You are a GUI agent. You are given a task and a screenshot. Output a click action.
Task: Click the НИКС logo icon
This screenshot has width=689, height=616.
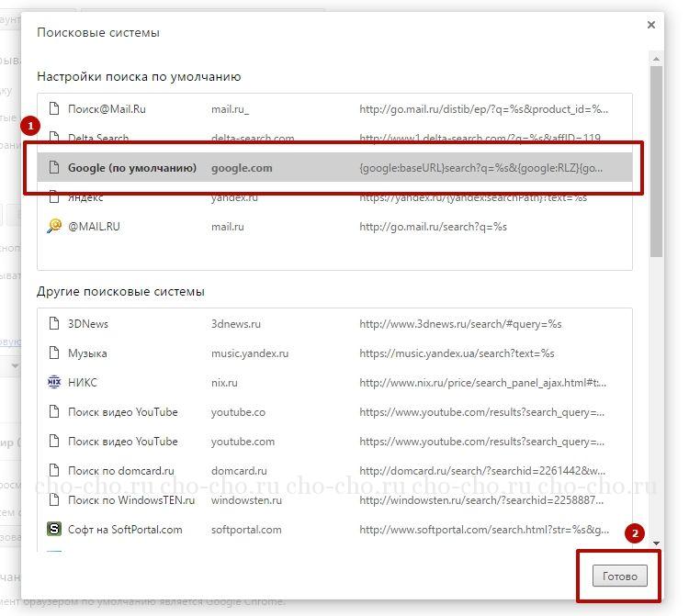[x=53, y=383]
